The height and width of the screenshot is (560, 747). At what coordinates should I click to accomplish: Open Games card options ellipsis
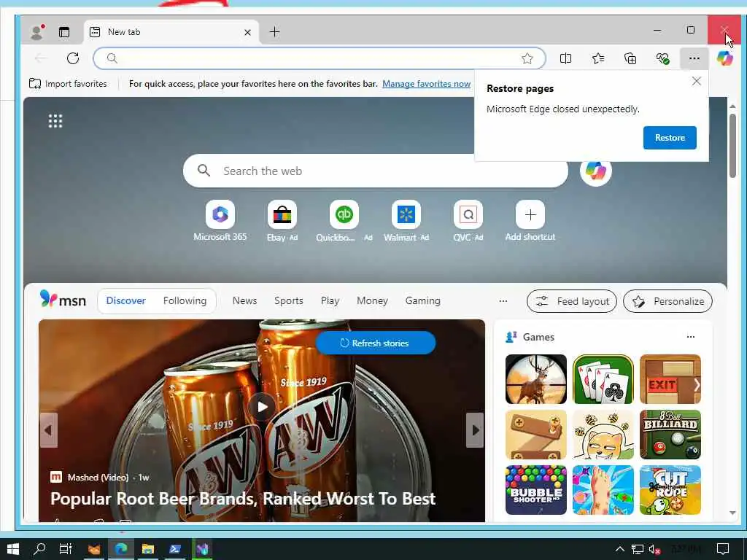click(690, 337)
